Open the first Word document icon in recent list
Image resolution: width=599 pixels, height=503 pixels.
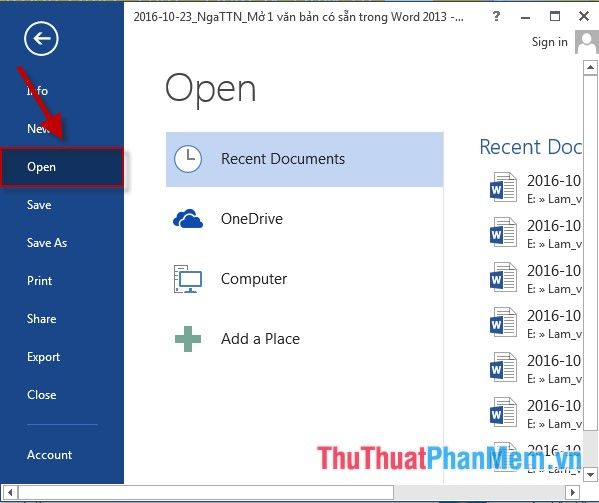[503, 187]
